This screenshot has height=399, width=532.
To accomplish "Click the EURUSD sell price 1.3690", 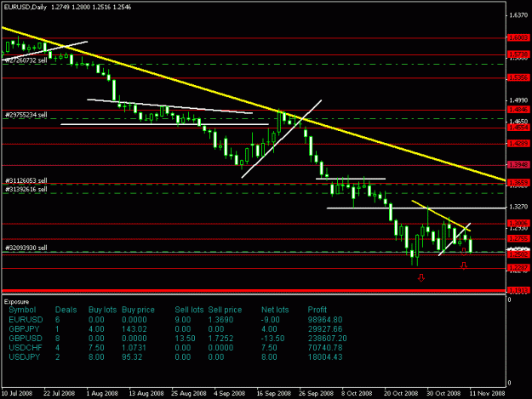I will click(220, 320).
